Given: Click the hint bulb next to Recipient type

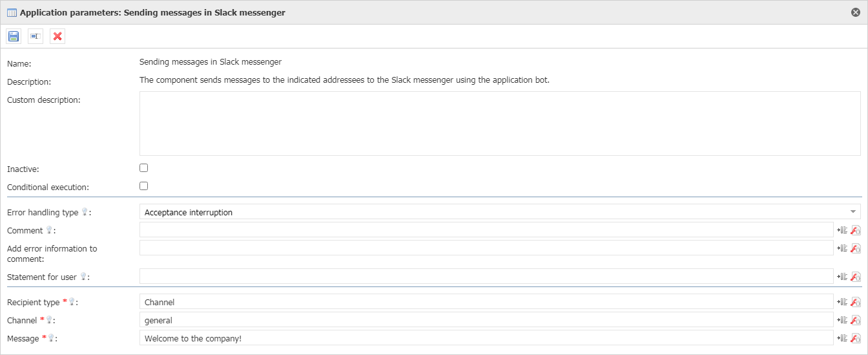Looking at the screenshot, I should pos(72,302).
